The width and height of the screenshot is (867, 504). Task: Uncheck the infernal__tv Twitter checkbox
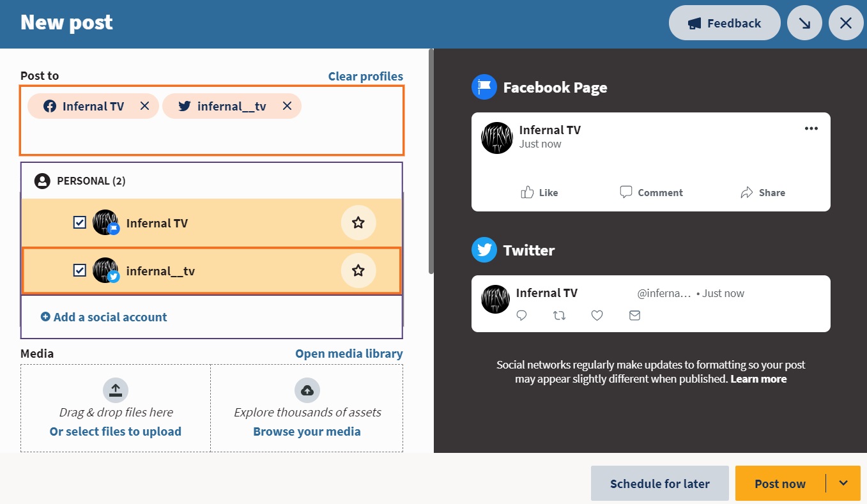click(80, 271)
